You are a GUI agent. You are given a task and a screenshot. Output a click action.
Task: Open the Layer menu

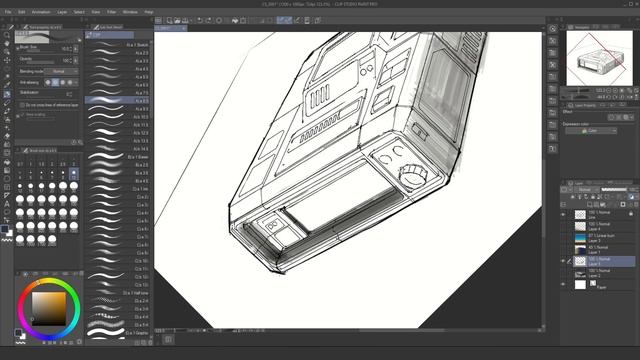coord(62,12)
